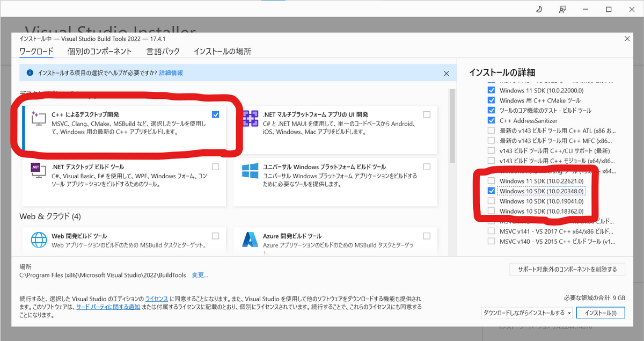The width and height of the screenshot is (644, 341).
Task: Enable the v143 C++ ATL component checkbox
Action: click(x=491, y=130)
